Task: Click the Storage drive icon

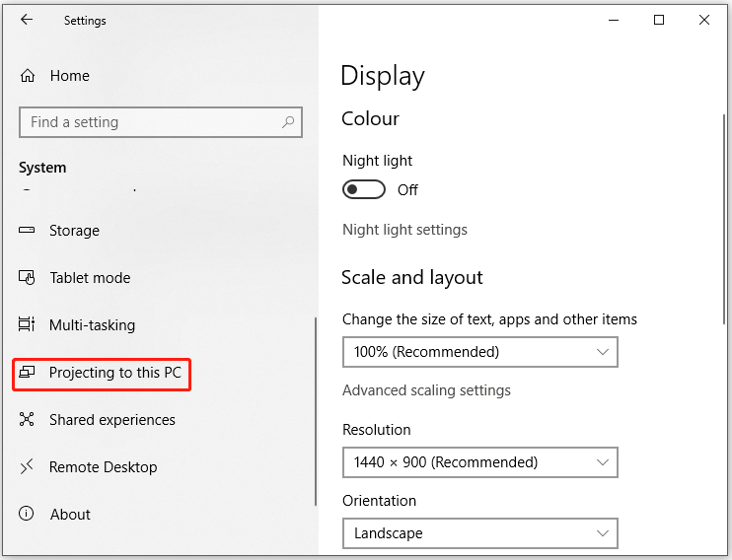Action: 28,231
